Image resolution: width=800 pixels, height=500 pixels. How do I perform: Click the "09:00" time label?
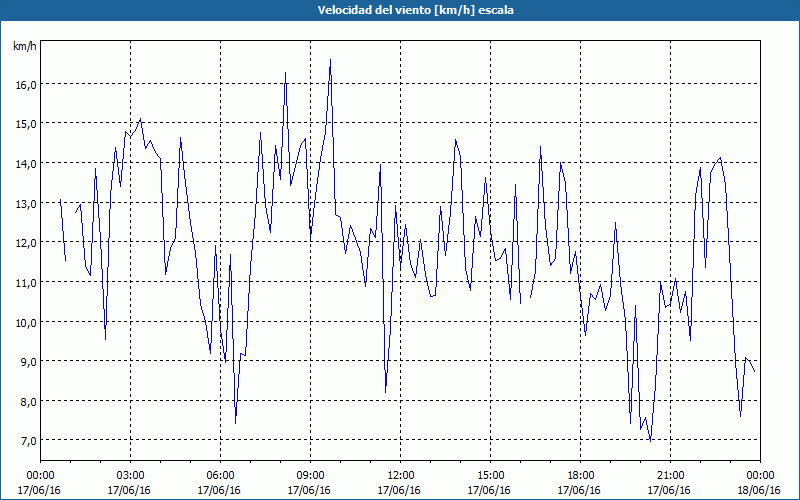point(310,476)
